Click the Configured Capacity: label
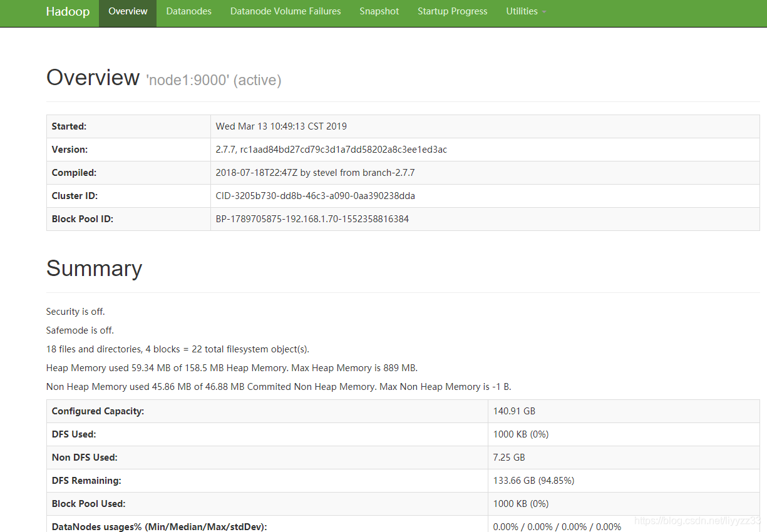This screenshot has width=767, height=532. (x=98, y=411)
